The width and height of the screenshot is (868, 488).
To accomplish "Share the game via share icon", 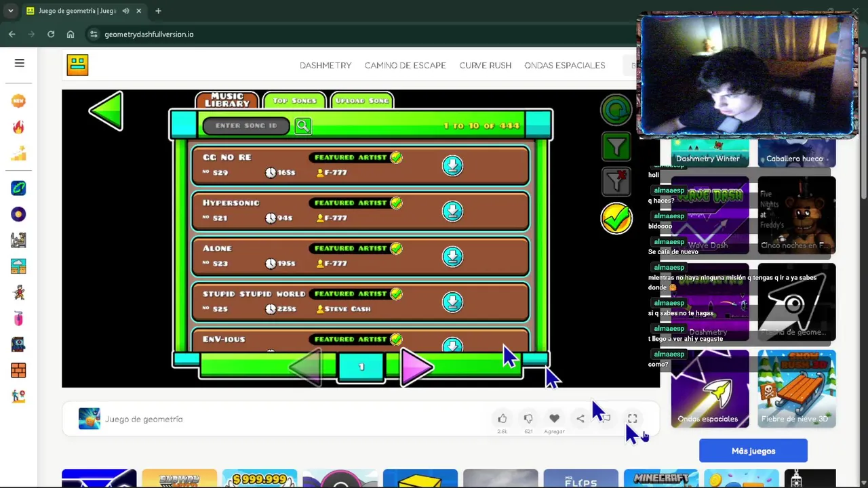I will [x=580, y=419].
